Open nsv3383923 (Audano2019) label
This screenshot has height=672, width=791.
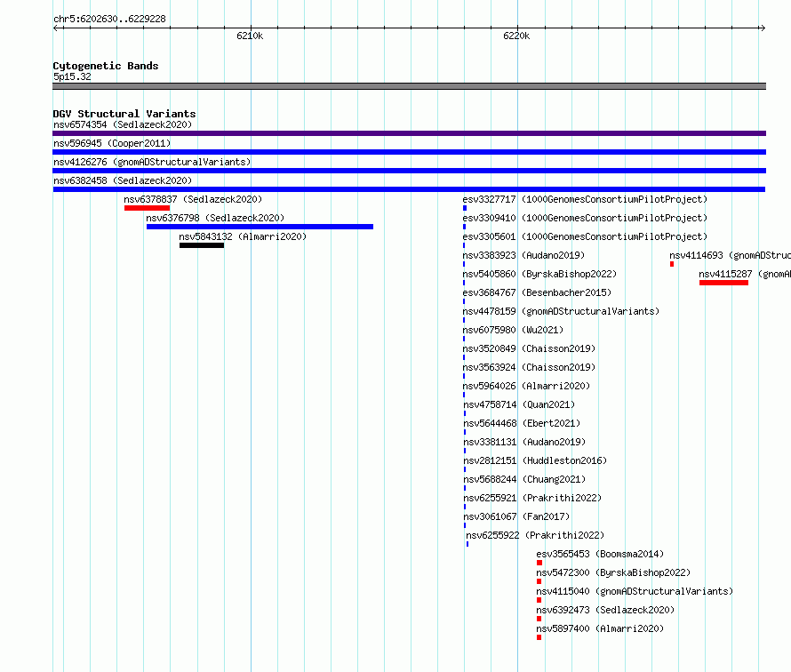tap(523, 255)
